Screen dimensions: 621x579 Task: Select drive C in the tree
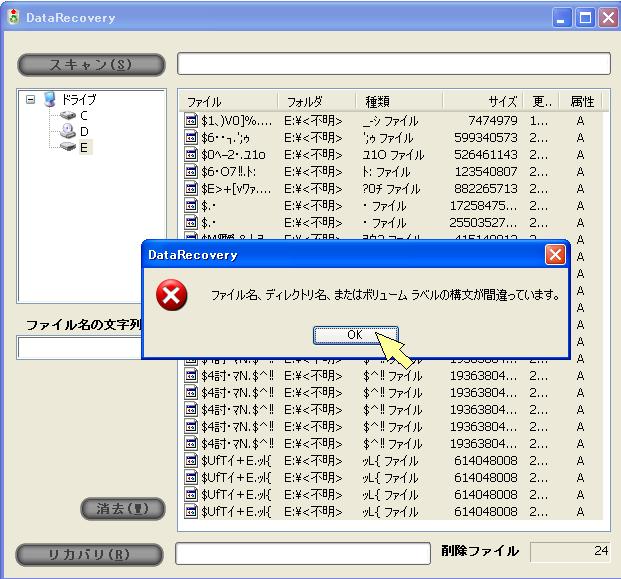[x=84, y=116]
